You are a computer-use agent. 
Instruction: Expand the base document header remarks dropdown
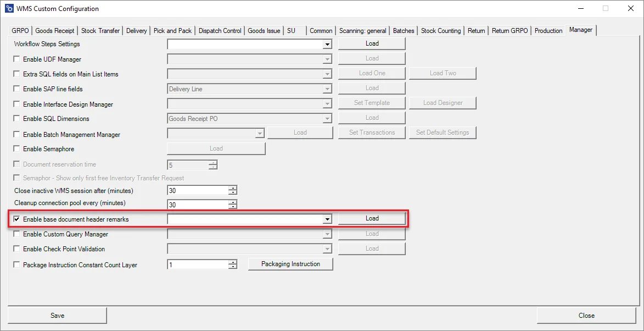pos(327,219)
